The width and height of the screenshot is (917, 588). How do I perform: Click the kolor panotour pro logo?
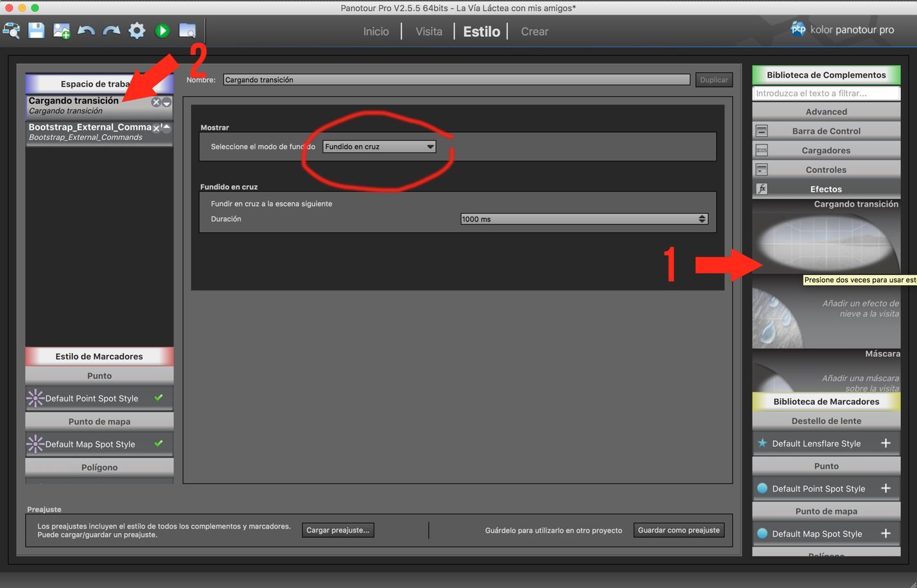pos(841,29)
